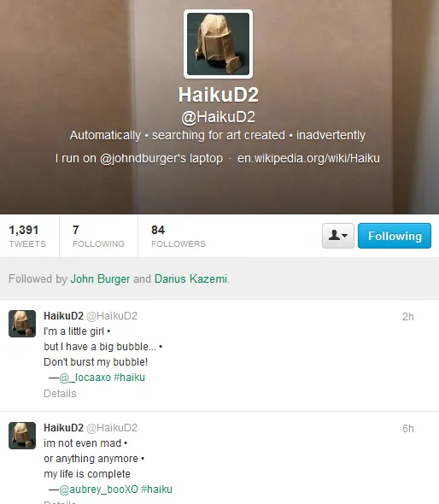The width and height of the screenshot is (439, 504).
Task: View the 7 Following list
Action: [99, 236]
